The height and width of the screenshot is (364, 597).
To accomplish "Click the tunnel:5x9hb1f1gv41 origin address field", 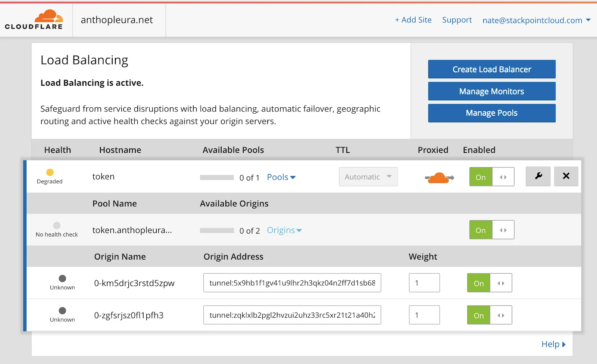I will (292, 283).
